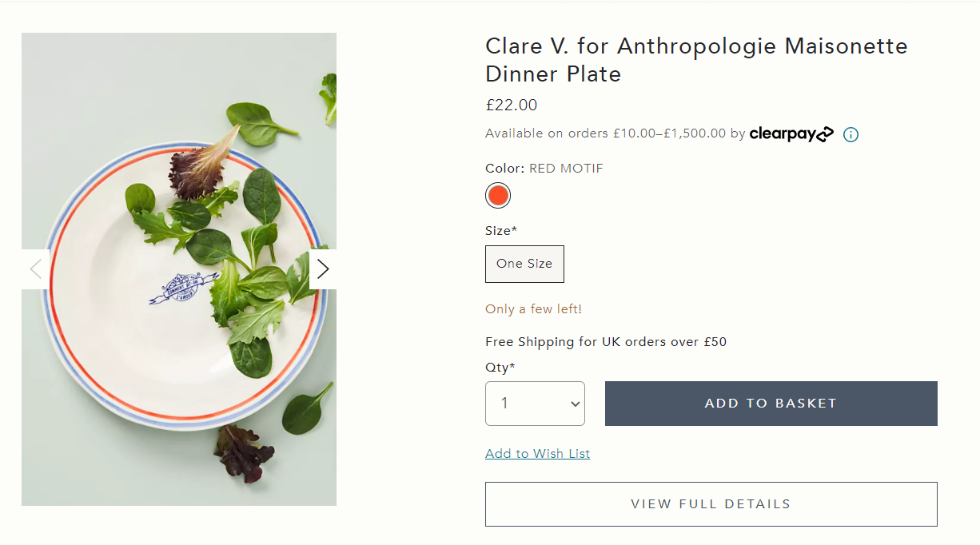Click the Qty* label
Screen dimensions: 980x545
[500, 368]
